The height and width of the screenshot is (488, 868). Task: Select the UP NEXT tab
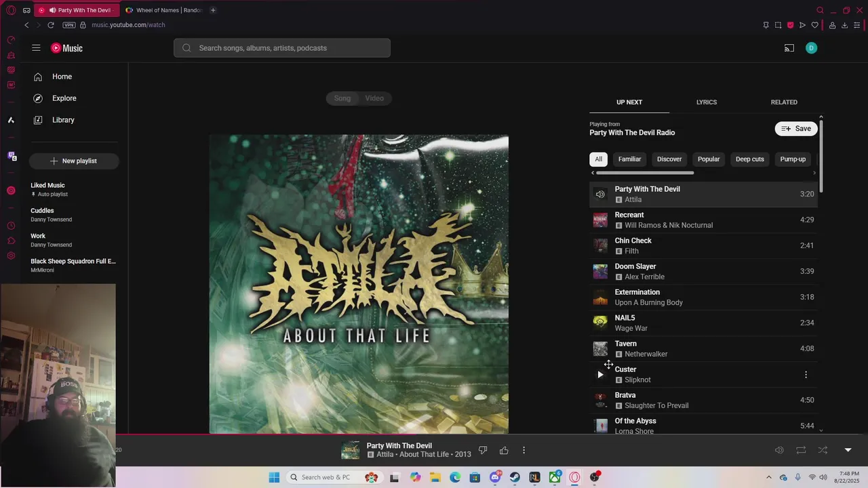[629, 102]
